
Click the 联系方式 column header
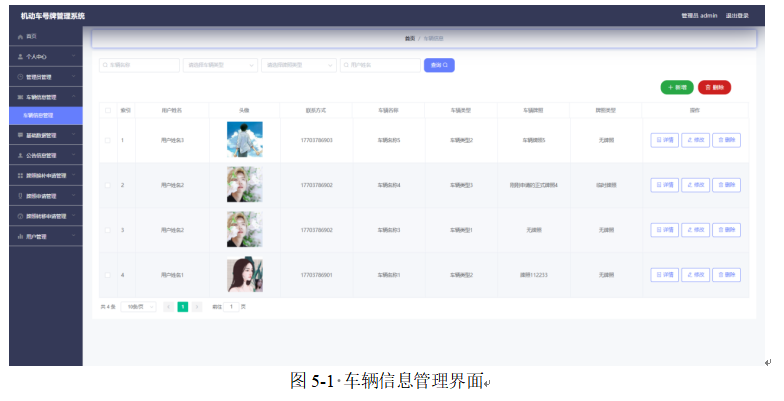[x=316, y=110]
